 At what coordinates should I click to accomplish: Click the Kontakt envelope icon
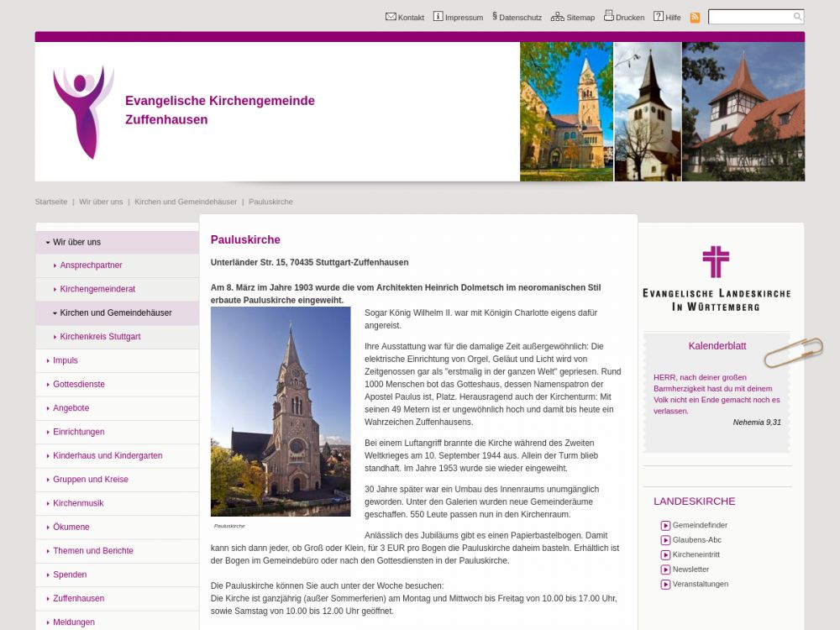click(x=391, y=17)
